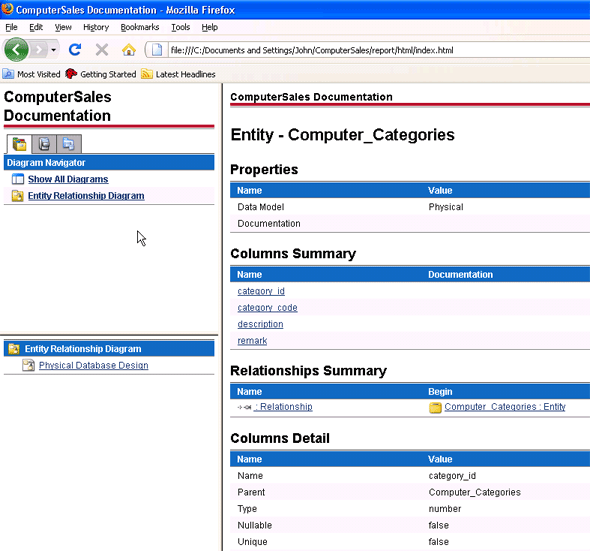Select the "Documentation" property row text
This screenshot has width=590, height=551.
[x=269, y=224]
